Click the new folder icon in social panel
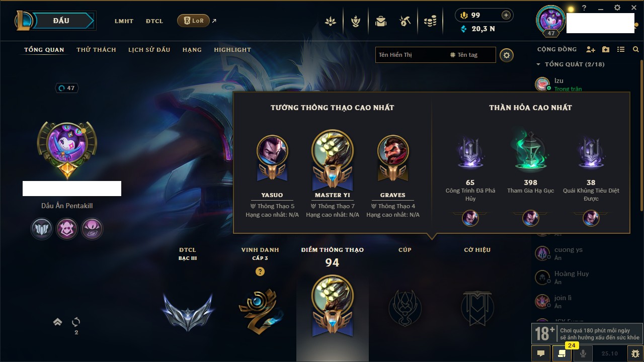 click(606, 49)
